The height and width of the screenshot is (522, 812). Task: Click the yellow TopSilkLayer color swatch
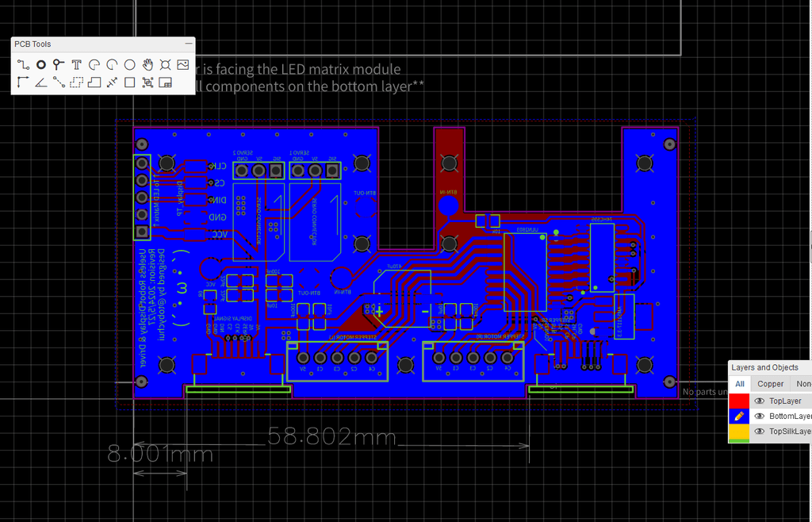[x=739, y=432]
